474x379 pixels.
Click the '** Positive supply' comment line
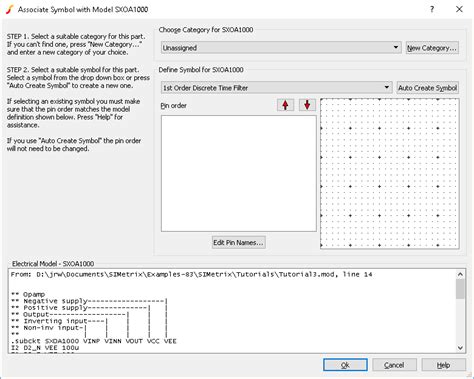pos(81,308)
